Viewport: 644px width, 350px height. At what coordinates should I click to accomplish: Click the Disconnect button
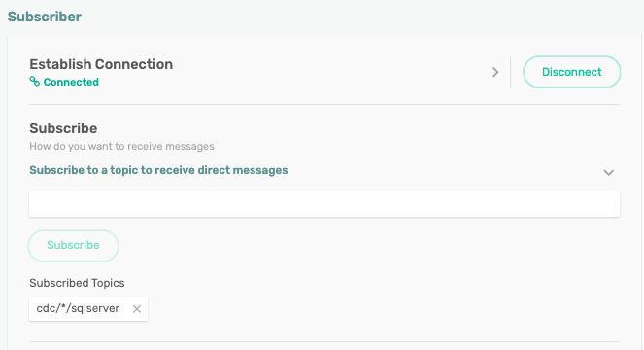(x=571, y=72)
